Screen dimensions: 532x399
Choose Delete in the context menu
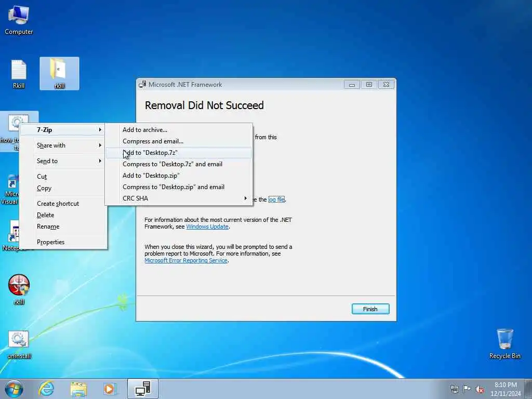[63, 215]
